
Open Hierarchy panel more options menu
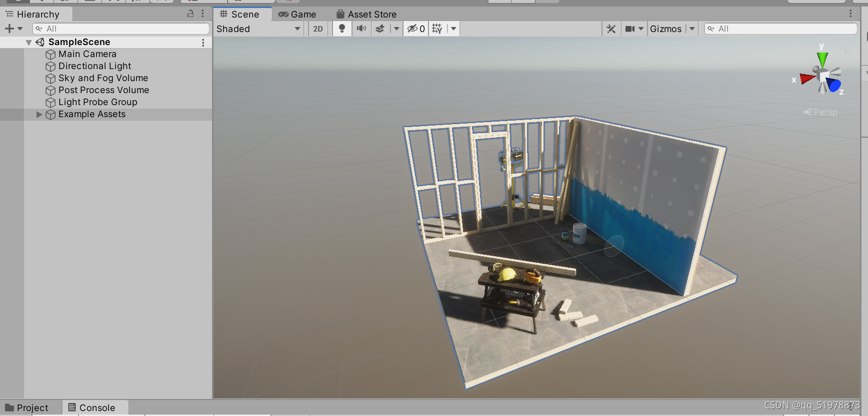(202, 14)
